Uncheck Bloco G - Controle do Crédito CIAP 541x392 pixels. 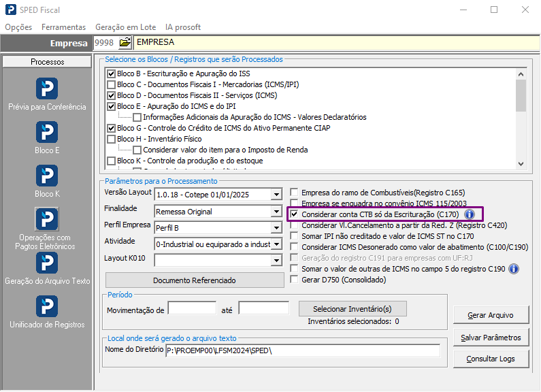click(112, 128)
